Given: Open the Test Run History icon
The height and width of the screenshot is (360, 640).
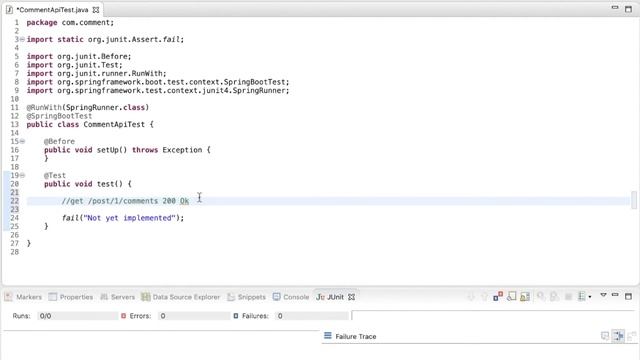Looking at the screenshot, I should point(582,297).
